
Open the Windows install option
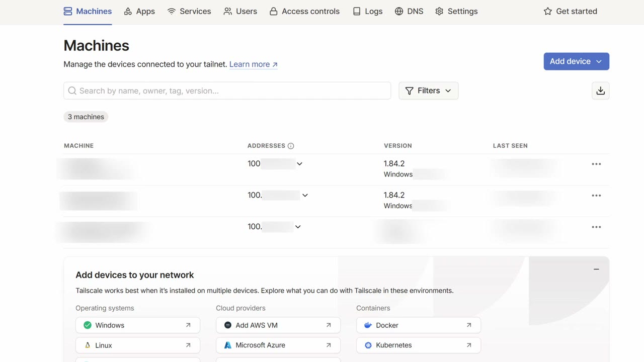pyautogui.click(x=138, y=325)
